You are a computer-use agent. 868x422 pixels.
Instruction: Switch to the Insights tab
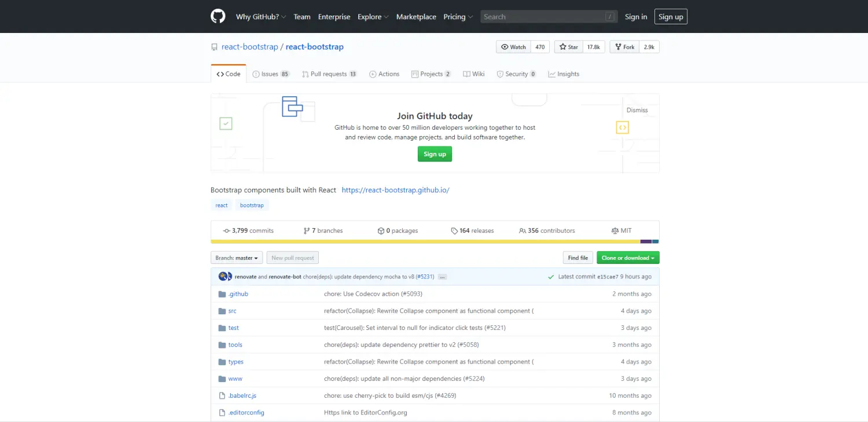point(564,74)
